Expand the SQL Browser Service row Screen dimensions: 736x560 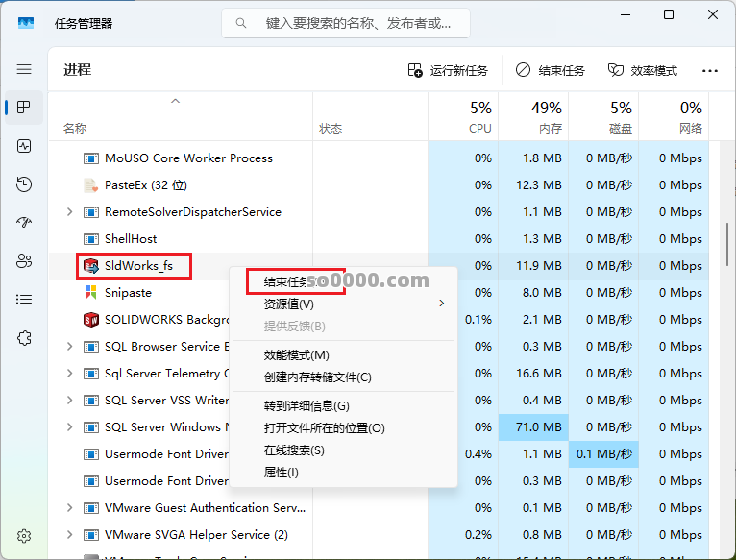click(69, 347)
